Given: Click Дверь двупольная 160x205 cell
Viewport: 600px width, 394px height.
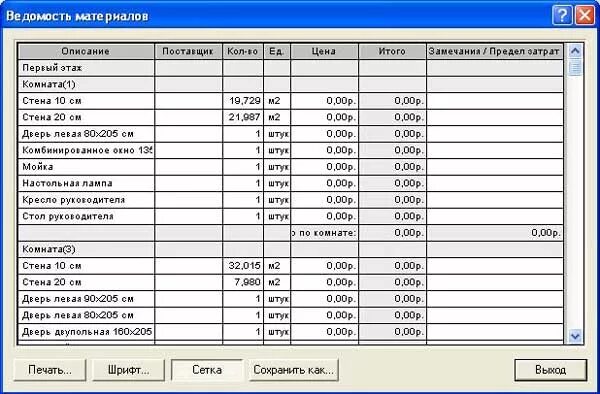Looking at the screenshot, I should coord(86,332).
